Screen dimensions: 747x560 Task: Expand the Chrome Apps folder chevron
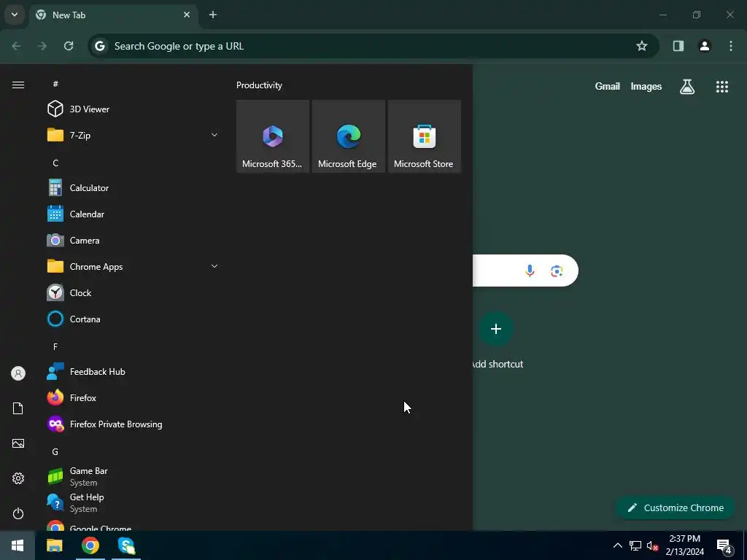[x=214, y=266]
